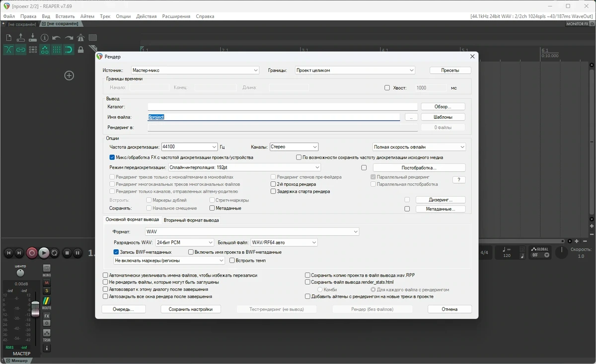The width and height of the screenshot is (596, 364).
Task: Open the Трек menu
Action: coord(105,16)
